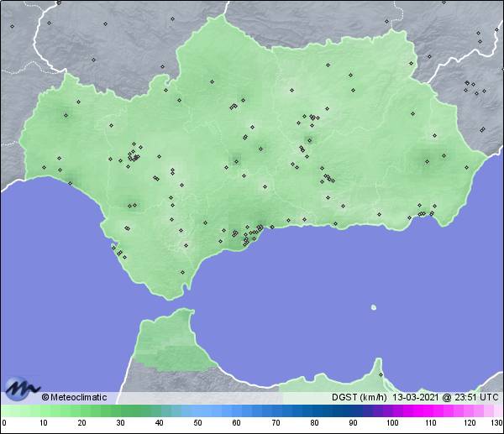This screenshot has width=504, height=434.
Task: Click the 60 label on the scale
Action: [236, 423]
